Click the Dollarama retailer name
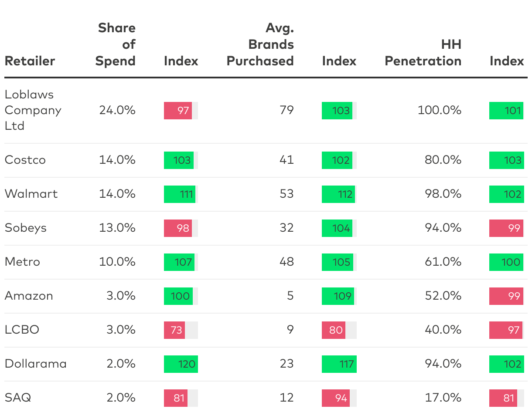This screenshot has width=532, height=419. point(36,364)
